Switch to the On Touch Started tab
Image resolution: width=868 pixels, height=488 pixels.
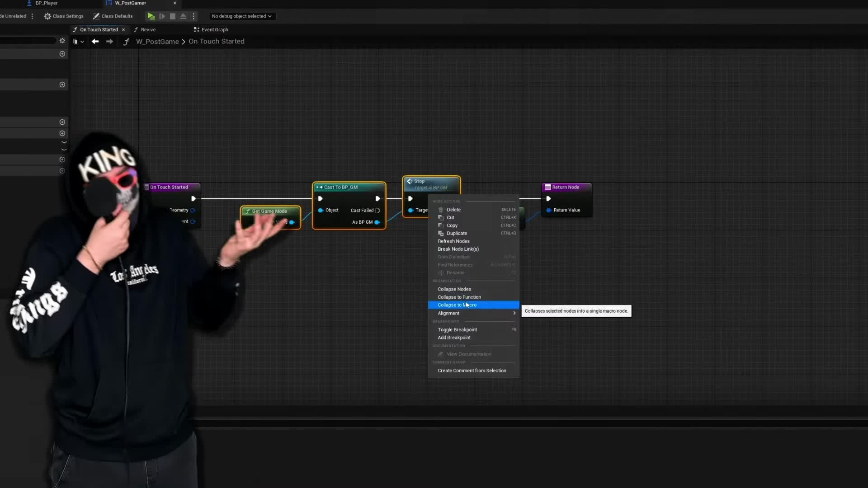[99, 29]
